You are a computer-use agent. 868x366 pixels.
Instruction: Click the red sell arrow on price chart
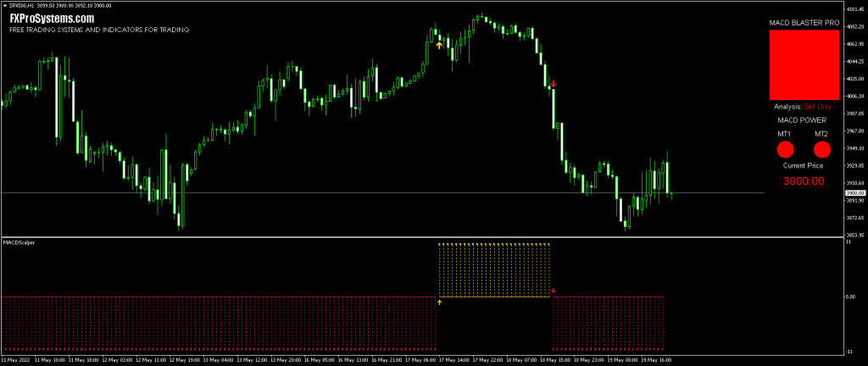coord(553,84)
